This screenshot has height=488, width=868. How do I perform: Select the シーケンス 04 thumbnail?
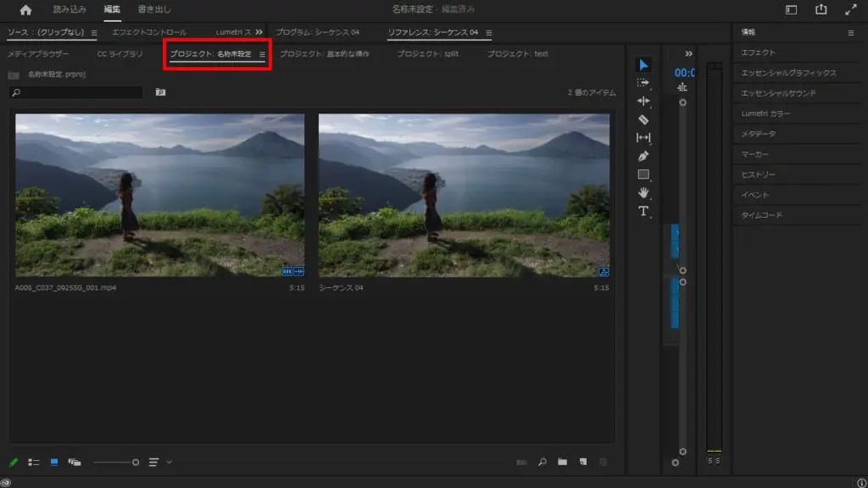464,195
